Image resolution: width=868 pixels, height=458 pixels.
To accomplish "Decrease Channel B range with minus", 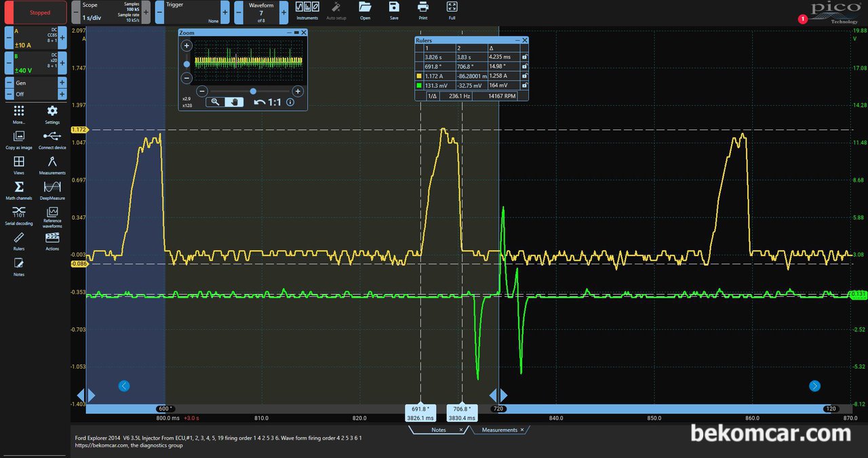I will [9, 63].
